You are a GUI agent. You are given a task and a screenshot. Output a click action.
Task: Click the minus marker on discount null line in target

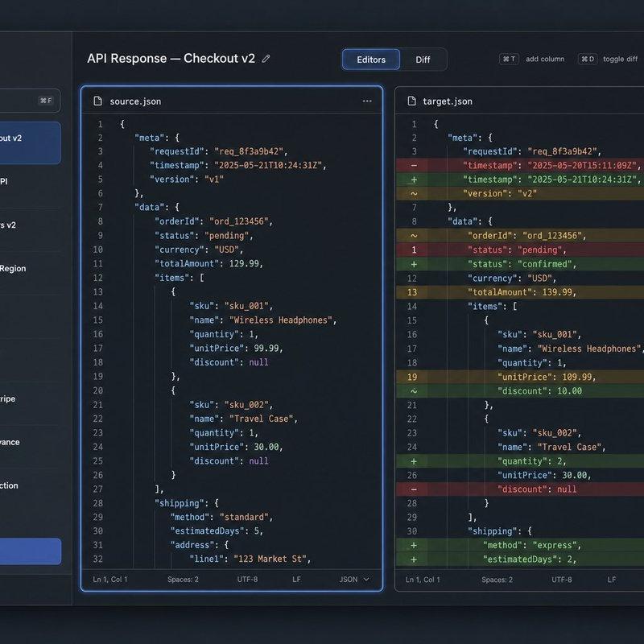[x=414, y=489]
